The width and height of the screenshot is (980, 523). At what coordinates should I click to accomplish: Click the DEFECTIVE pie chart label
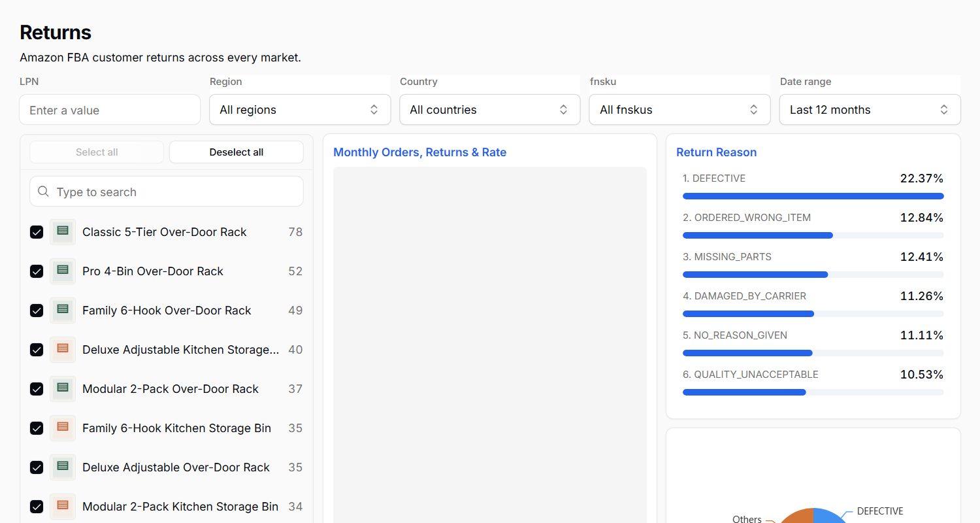pyautogui.click(x=880, y=511)
